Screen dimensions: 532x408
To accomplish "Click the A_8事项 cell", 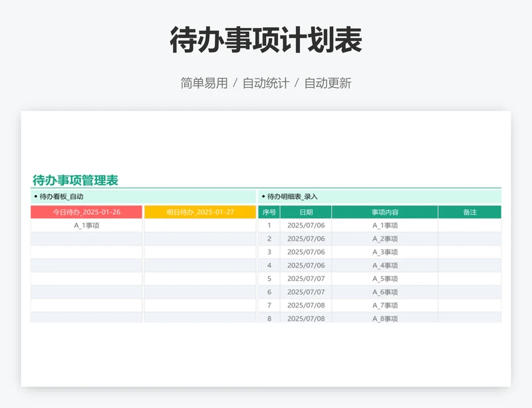I will (x=385, y=318).
